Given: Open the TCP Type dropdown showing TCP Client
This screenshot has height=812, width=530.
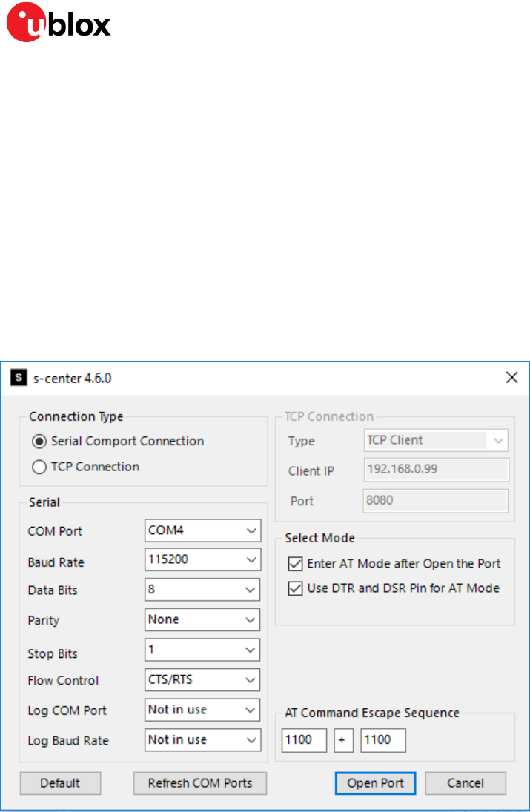Looking at the screenshot, I should [436, 440].
